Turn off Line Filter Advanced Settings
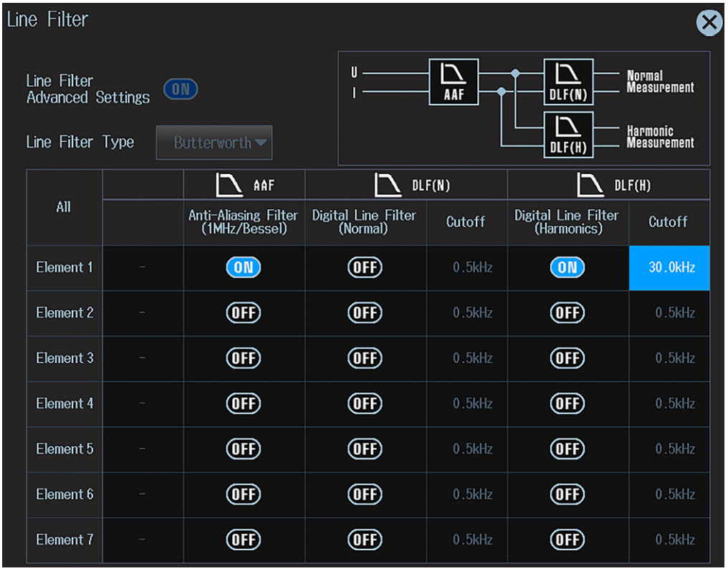 click(x=180, y=89)
